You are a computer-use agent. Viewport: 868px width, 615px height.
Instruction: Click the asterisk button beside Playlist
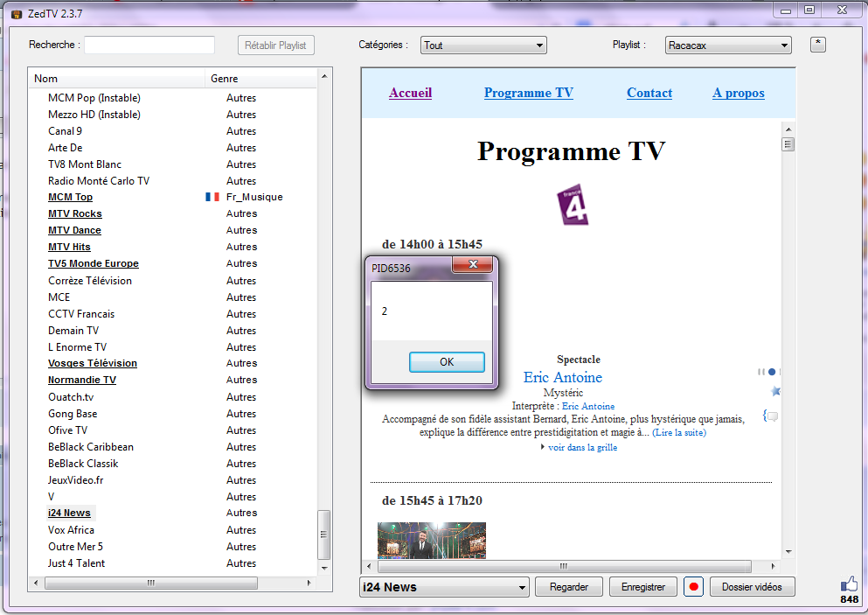point(817,45)
